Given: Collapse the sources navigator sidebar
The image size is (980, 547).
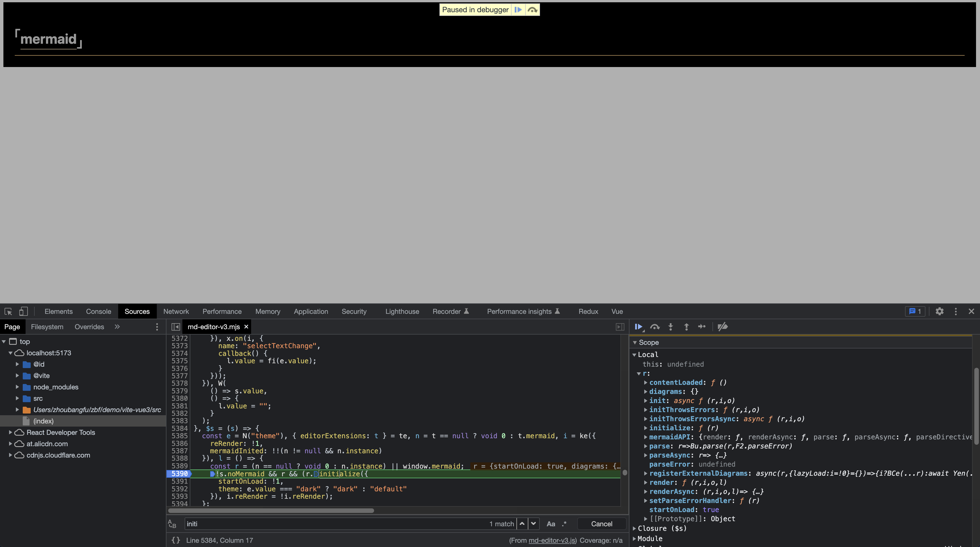Looking at the screenshot, I should pyautogui.click(x=176, y=326).
